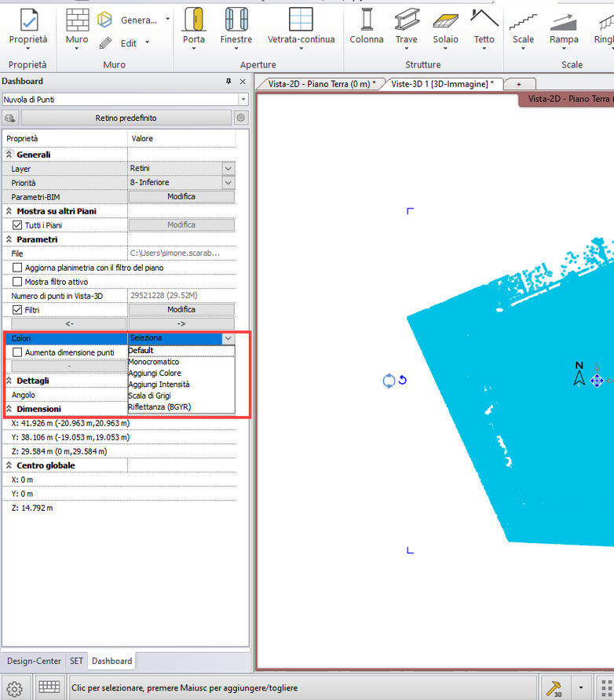Click Retino predefinito button
The image size is (614, 700).
(x=126, y=118)
